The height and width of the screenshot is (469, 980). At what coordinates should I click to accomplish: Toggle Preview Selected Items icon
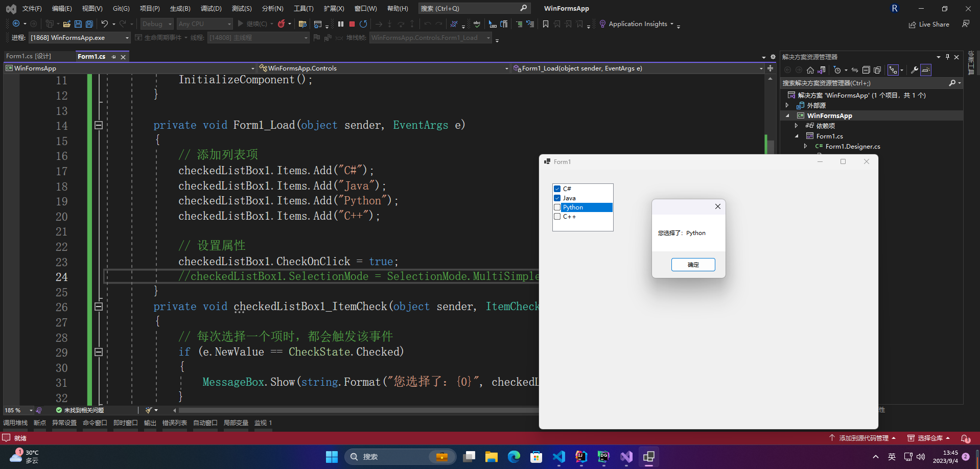[x=926, y=70]
